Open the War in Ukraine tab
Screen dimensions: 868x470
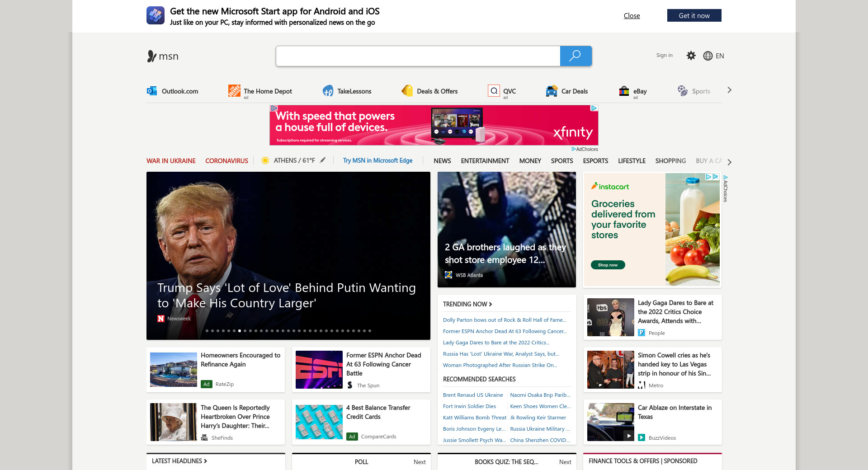coord(171,161)
